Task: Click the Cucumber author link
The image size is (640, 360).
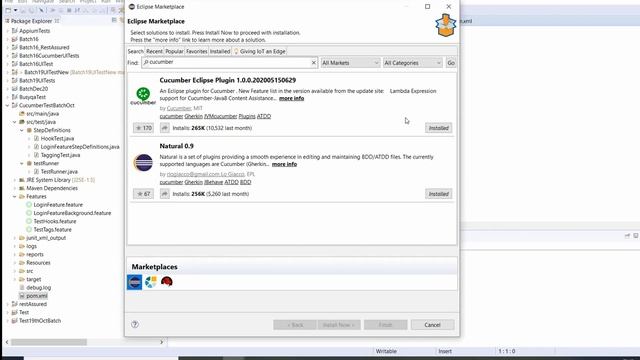Action: 179,108
